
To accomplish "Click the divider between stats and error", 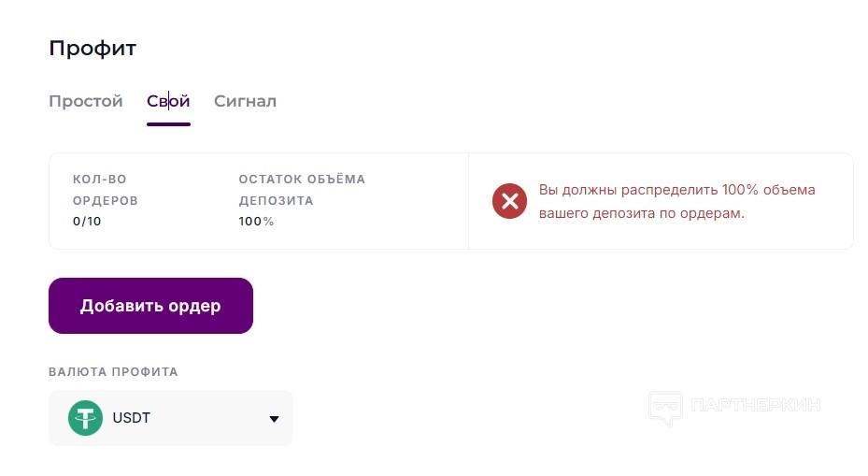I will [468, 201].
